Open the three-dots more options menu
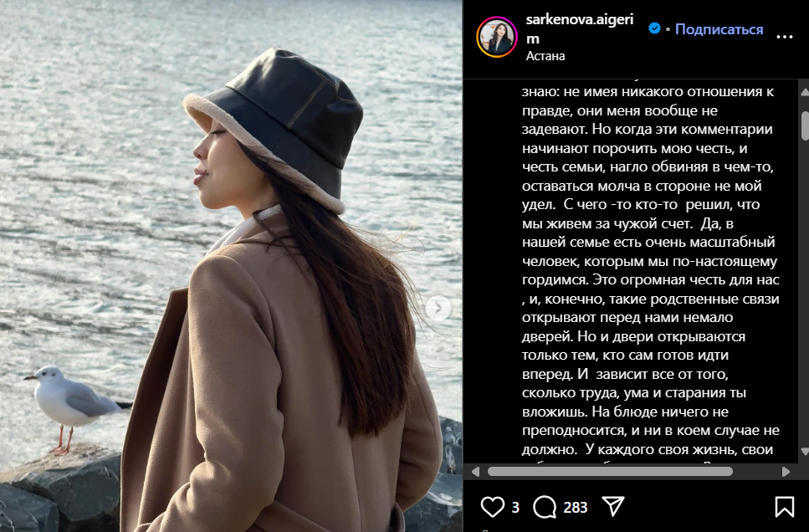809x532 pixels. [784, 37]
